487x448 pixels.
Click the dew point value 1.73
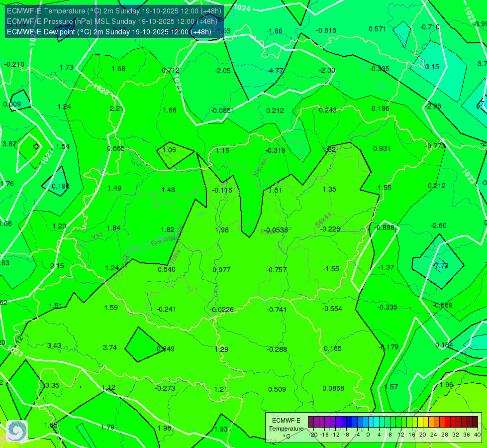(x=66, y=68)
